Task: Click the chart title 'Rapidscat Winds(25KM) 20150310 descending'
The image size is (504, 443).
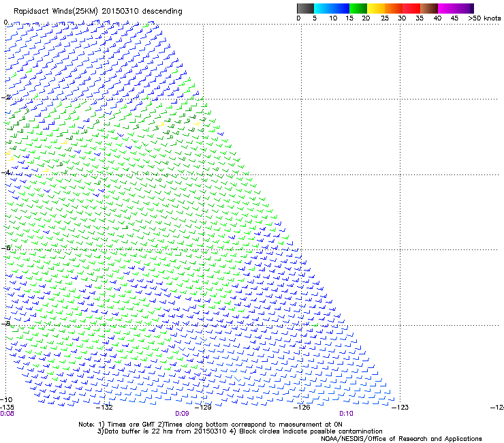Action: coord(97,12)
